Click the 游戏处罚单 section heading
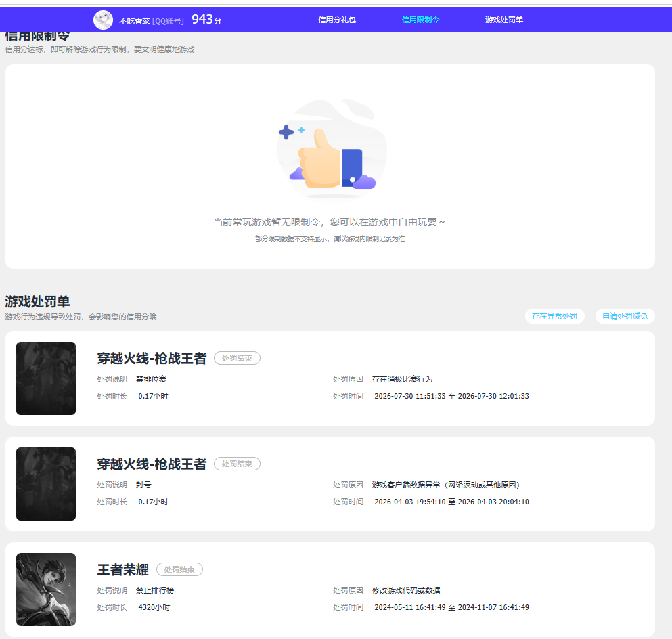 click(37, 302)
